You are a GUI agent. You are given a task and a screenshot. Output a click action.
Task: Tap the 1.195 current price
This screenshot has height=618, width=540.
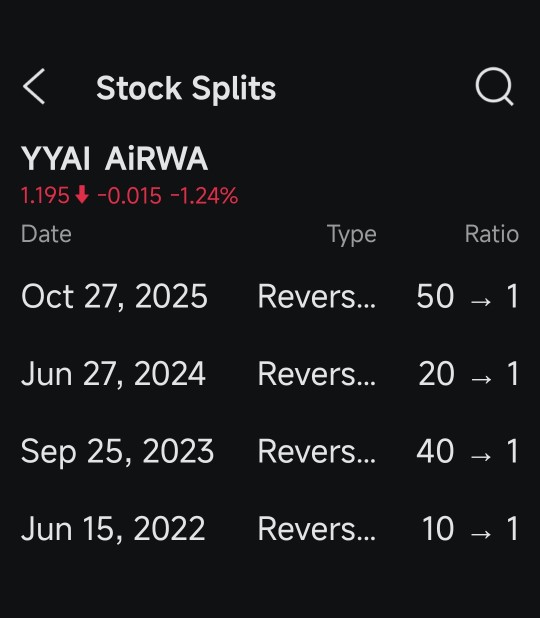[x=45, y=195]
